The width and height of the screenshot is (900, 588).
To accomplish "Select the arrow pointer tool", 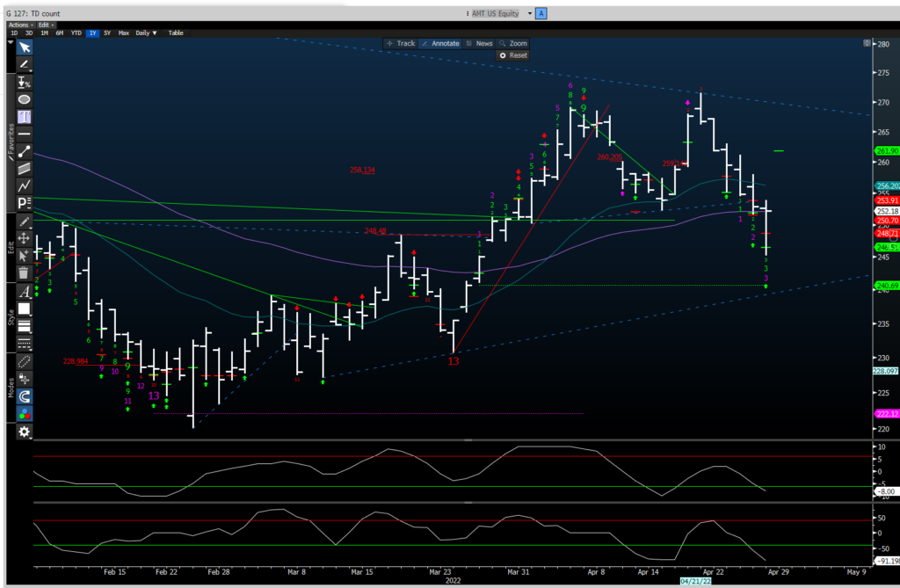I will click(x=24, y=47).
